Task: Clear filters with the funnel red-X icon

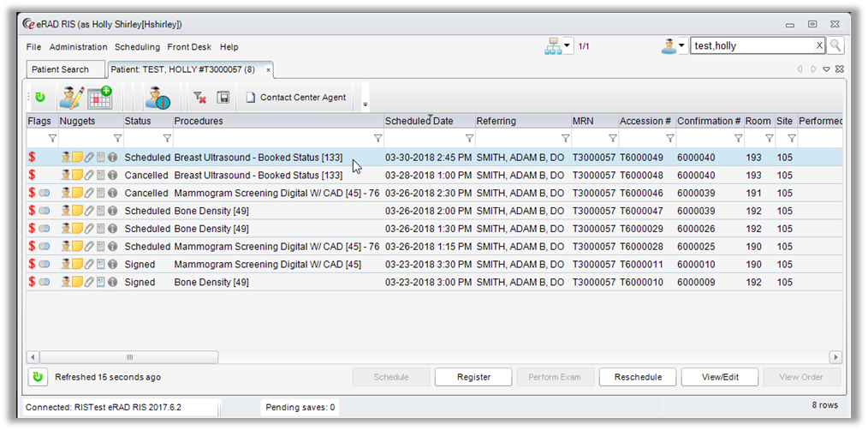Action: [199, 98]
